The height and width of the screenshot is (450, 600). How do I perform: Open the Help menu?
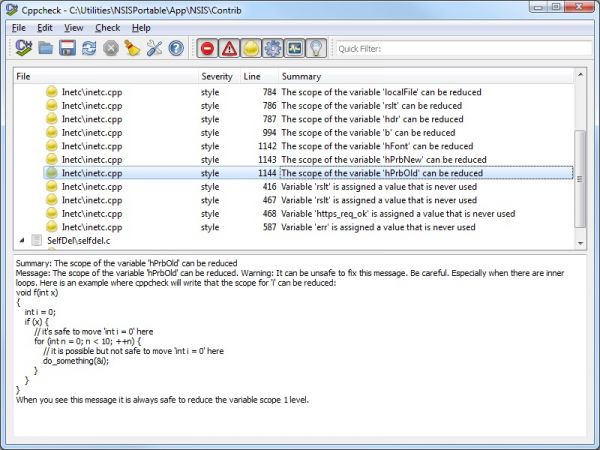141,28
